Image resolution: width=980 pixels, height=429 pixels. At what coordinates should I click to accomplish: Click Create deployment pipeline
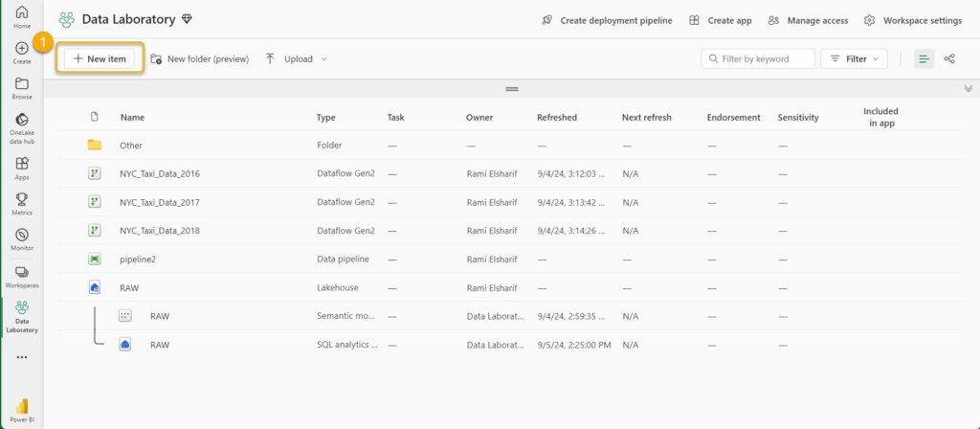click(607, 20)
